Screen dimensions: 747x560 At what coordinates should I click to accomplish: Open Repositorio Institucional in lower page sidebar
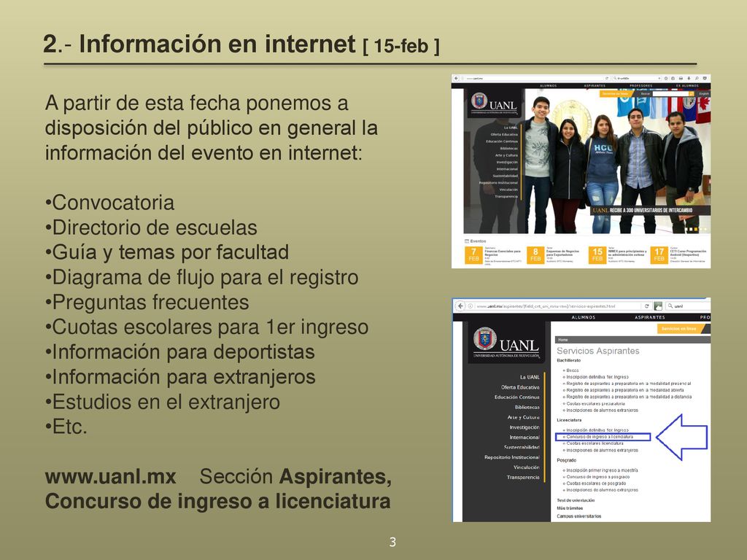tap(512, 457)
